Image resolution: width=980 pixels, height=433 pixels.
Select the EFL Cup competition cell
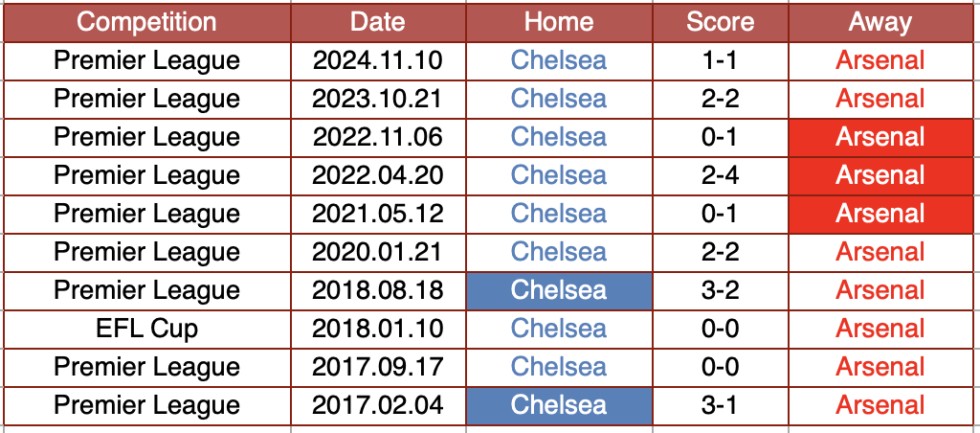coord(146,329)
